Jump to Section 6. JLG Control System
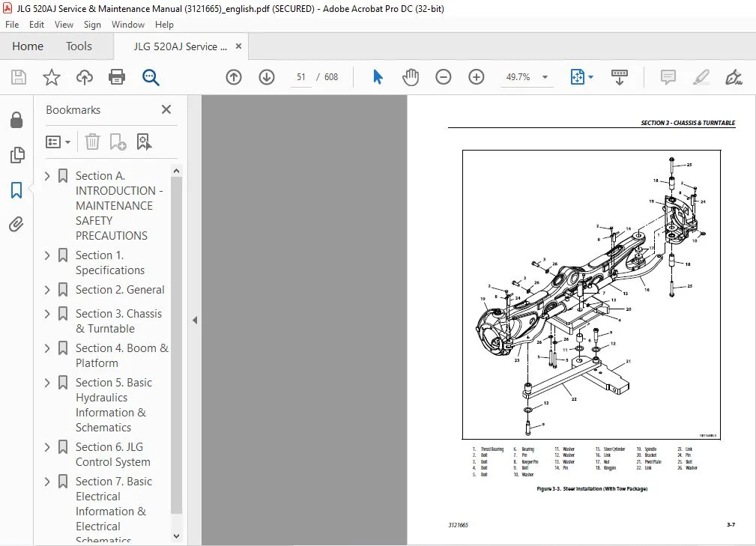The height and width of the screenshot is (546, 756). pos(113,455)
